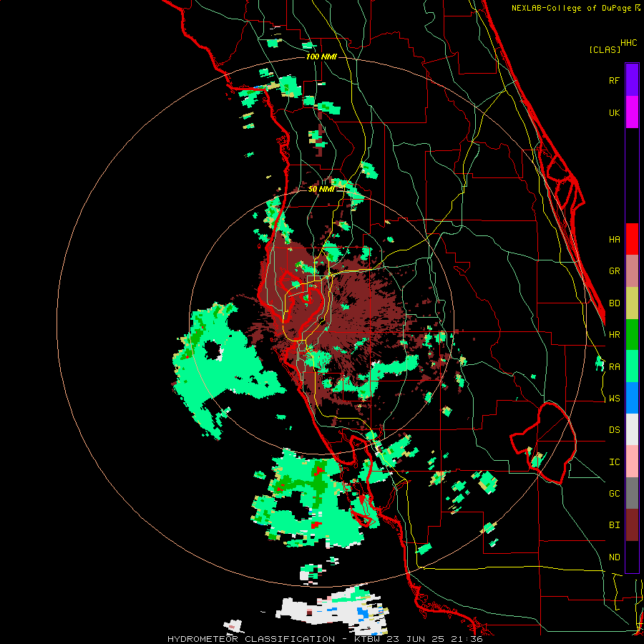The height and width of the screenshot is (644, 644).
Task: Click the KTBW radar site identifier
Action: (x=366, y=639)
